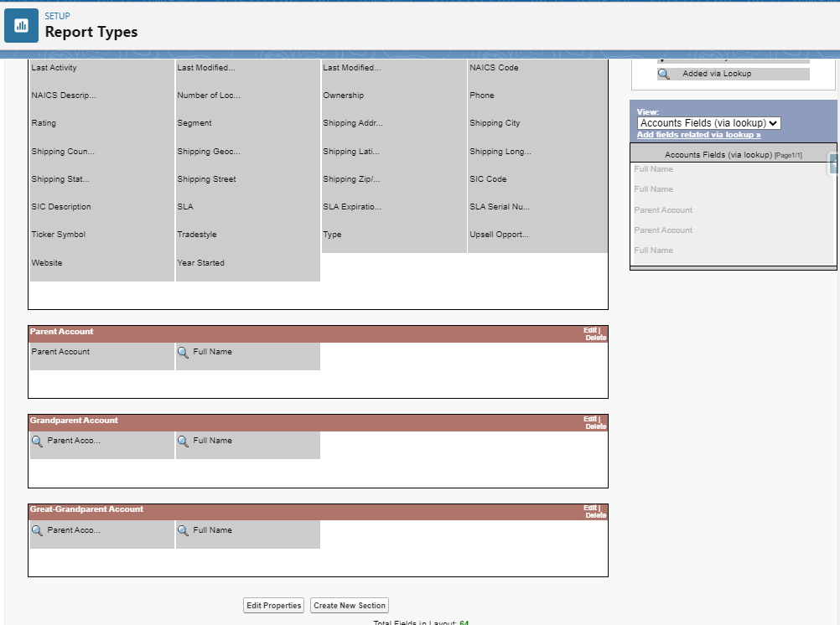Click Add fields related via lookup link
The width and height of the screenshot is (840, 625).
pos(698,135)
